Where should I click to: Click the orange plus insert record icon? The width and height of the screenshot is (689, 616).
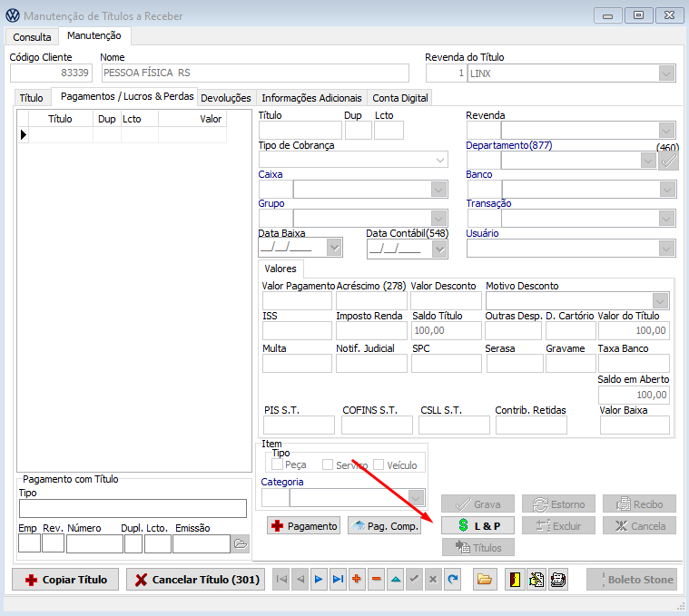click(357, 580)
